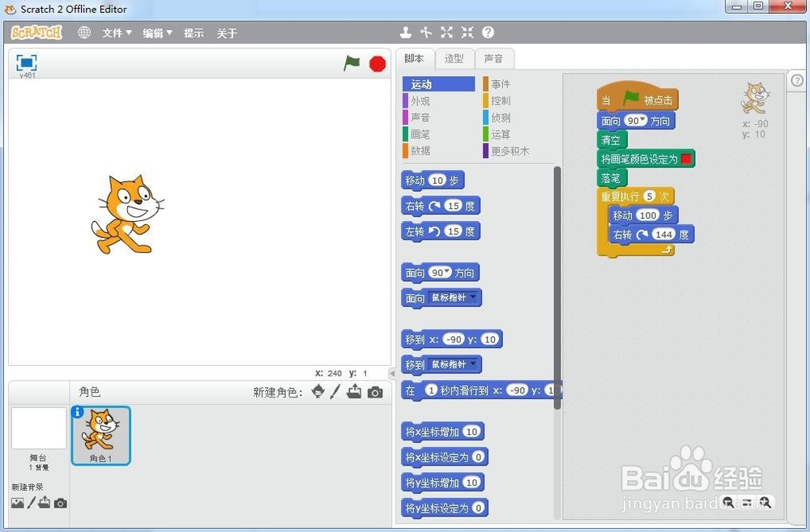Select the 侦测 block category
810x532 pixels.
pos(518,117)
